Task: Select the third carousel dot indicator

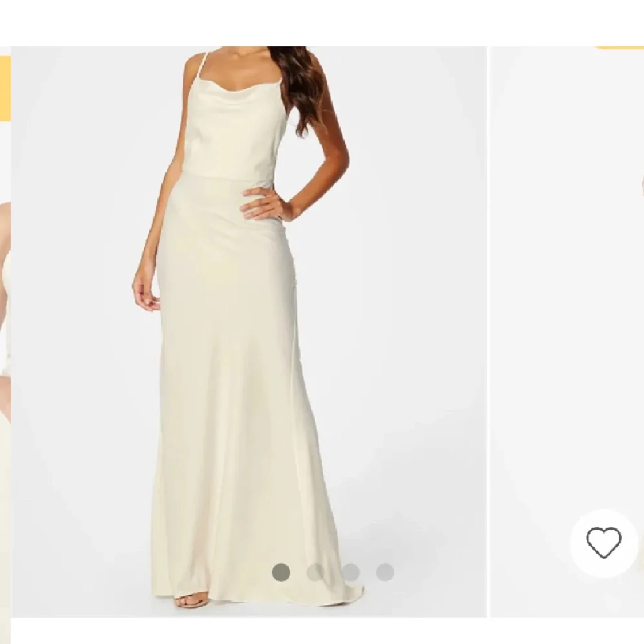Action: point(350,572)
